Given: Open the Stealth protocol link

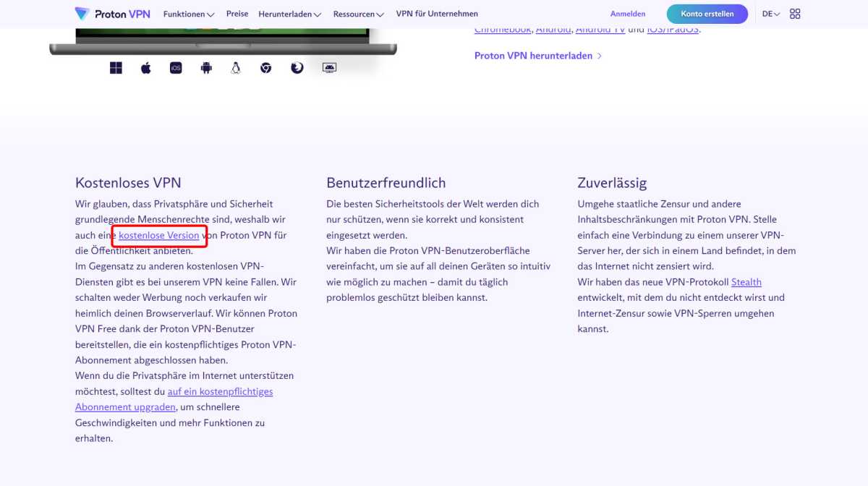Looking at the screenshot, I should pyautogui.click(x=746, y=282).
